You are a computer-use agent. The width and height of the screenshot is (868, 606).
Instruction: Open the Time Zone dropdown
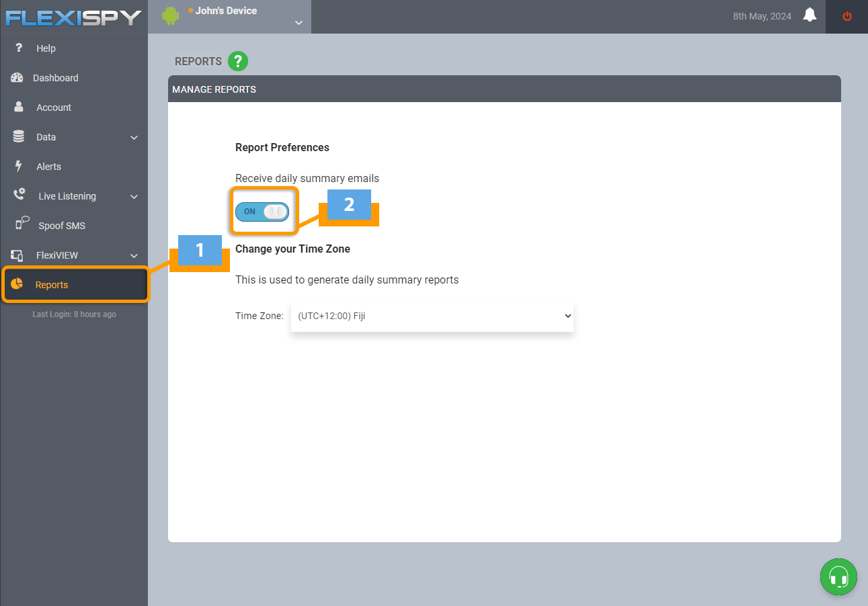(x=432, y=316)
